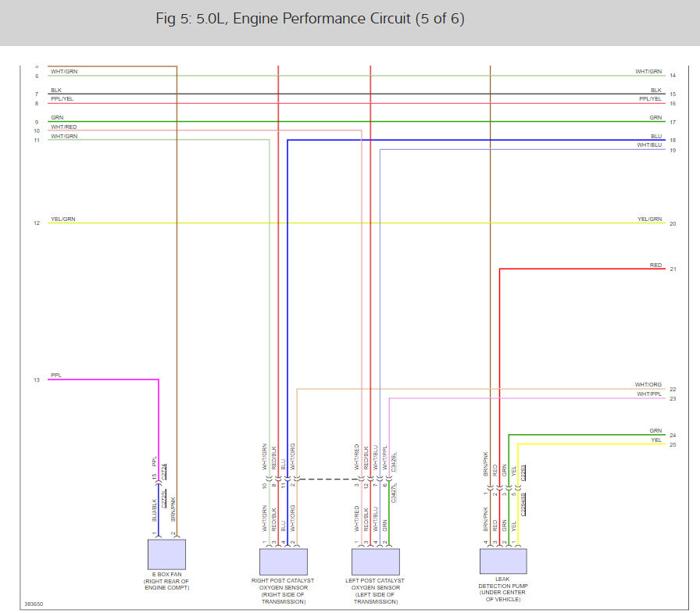700x613 pixels.
Task: Open connector reference C3427L
Action: (394, 493)
